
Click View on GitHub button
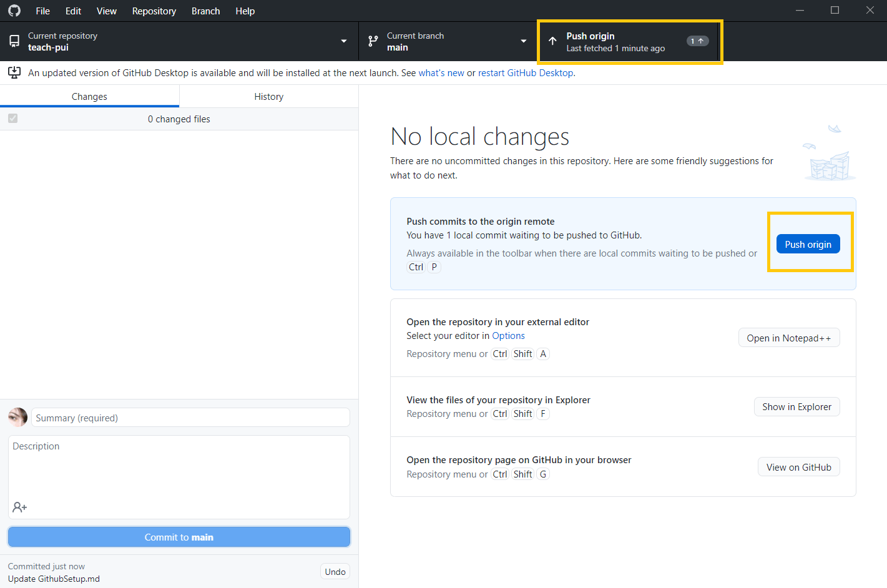click(799, 467)
